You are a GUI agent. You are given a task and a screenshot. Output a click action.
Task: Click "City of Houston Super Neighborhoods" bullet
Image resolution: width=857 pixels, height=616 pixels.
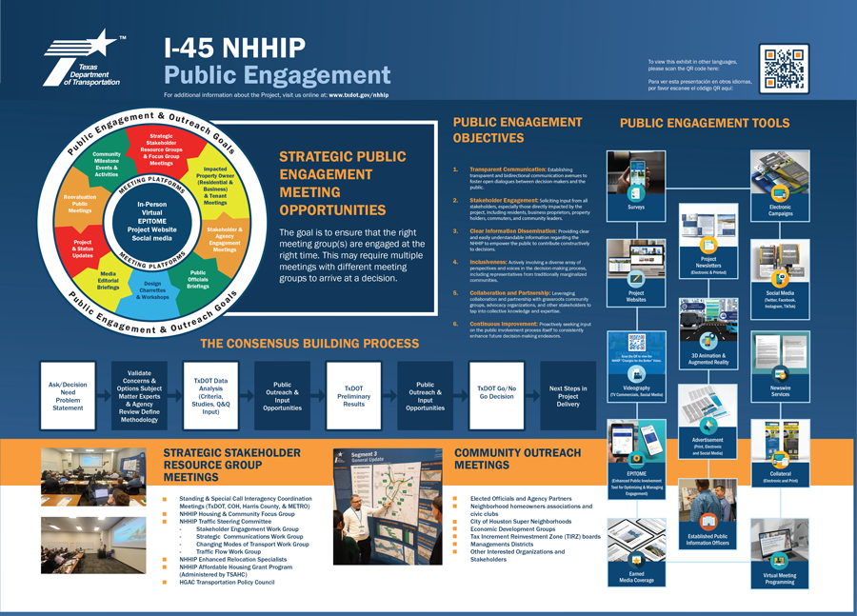[x=521, y=522]
